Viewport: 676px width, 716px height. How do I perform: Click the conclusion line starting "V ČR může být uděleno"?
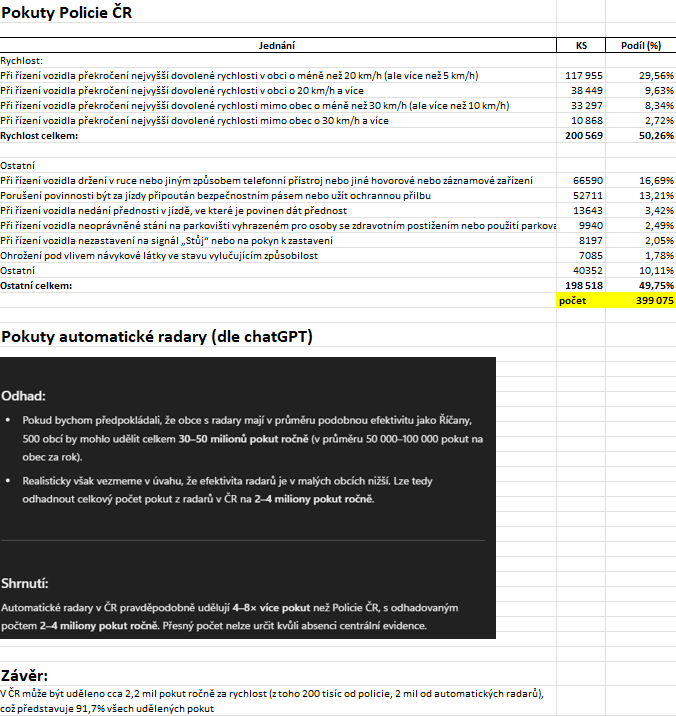point(272,694)
